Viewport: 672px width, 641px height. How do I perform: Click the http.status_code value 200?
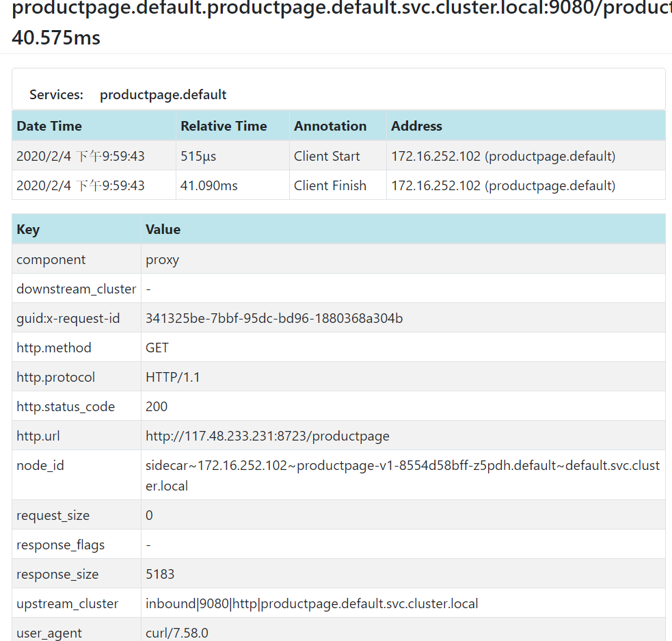[157, 406]
